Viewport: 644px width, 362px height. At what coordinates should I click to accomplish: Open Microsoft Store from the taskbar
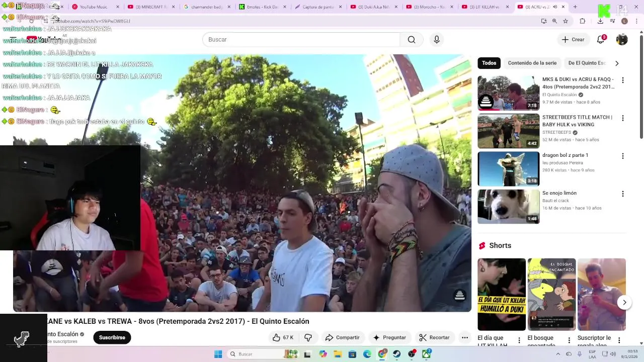tap(352, 354)
